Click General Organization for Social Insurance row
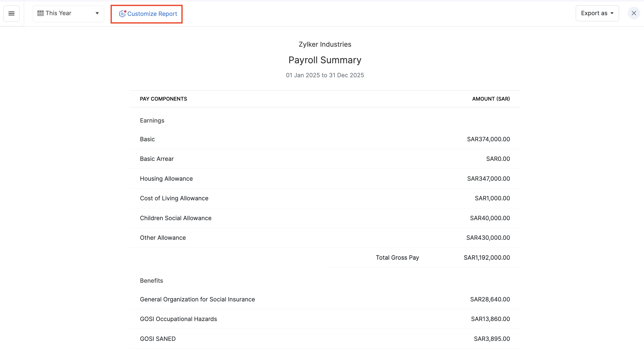 tap(197, 299)
